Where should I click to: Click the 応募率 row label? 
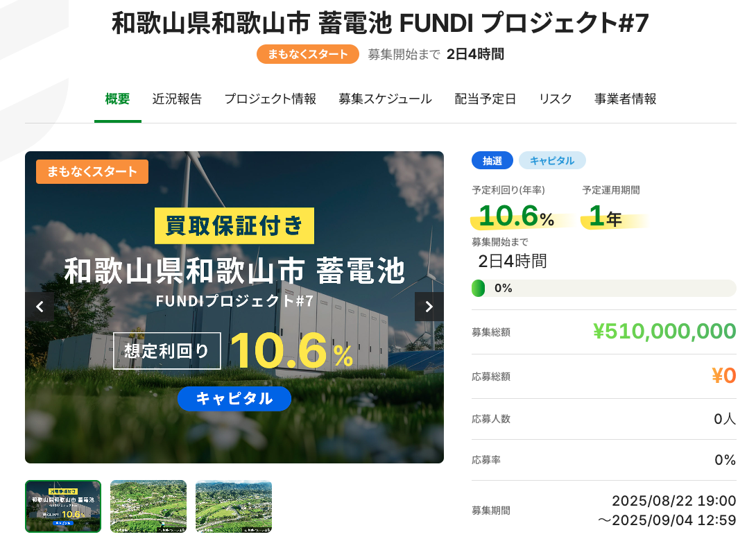click(486, 460)
